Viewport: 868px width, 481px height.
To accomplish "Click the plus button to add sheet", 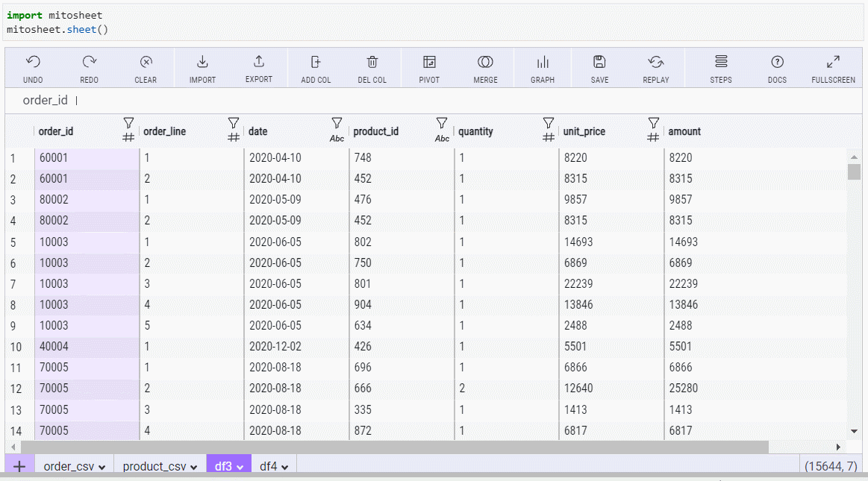I will coord(19,467).
